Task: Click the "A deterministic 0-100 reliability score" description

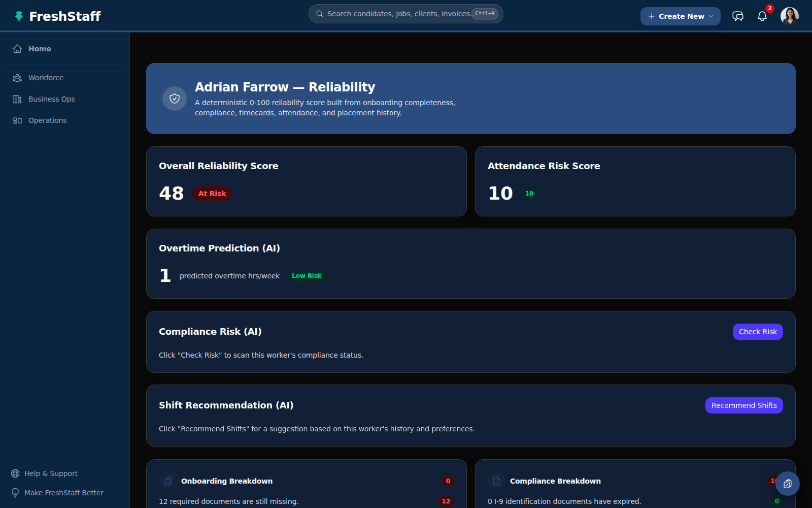Action: (x=325, y=108)
